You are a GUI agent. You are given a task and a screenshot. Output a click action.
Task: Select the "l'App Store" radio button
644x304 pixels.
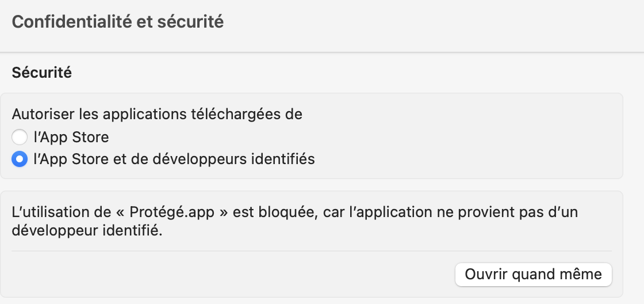point(20,137)
